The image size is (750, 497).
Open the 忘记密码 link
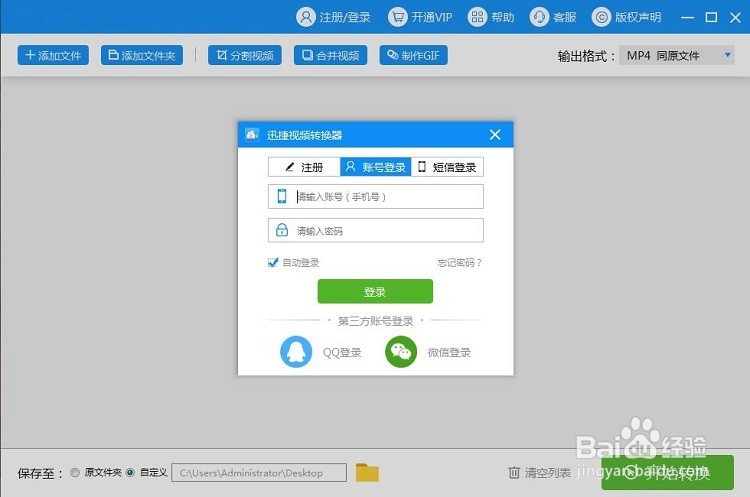459,263
